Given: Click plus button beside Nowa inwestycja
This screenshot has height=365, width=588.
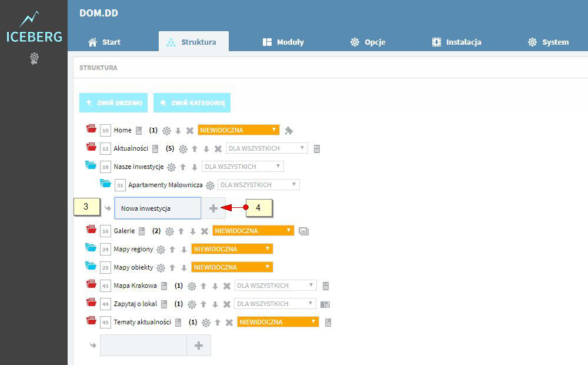Looking at the screenshot, I should [x=213, y=208].
